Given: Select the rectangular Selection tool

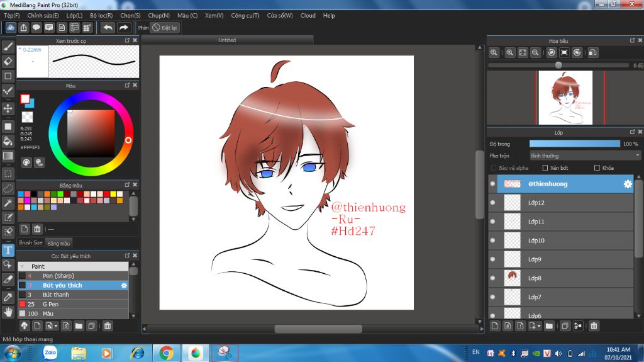Looking at the screenshot, I should [x=8, y=173].
